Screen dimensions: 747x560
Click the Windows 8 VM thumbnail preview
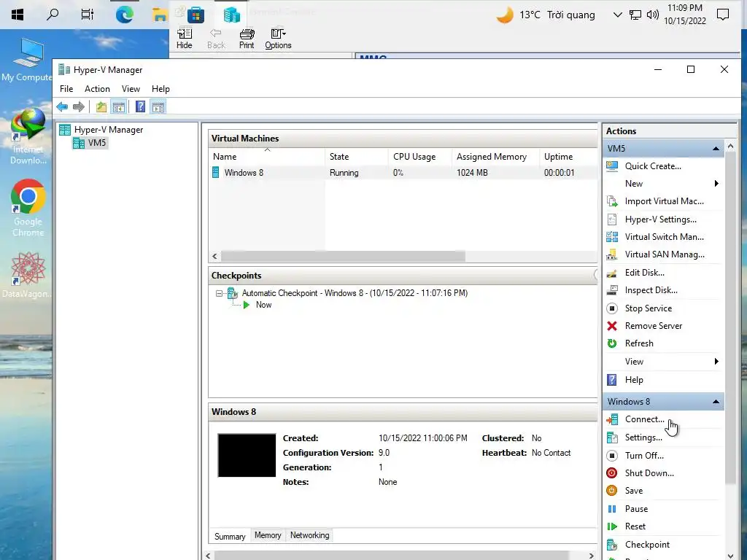pyautogui.click(x=247, y=455)
